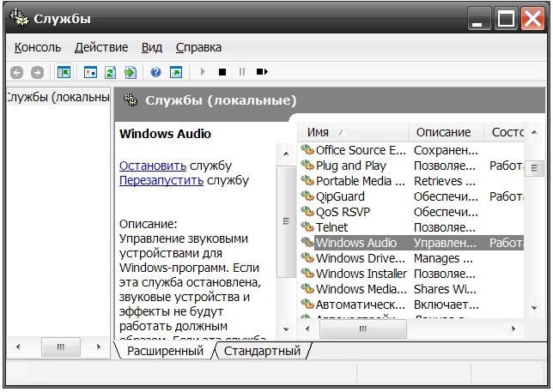Switch to the Стандартный tab
Image resolution: width=553 pixels, height=392 pixels.
coord(262,351)
